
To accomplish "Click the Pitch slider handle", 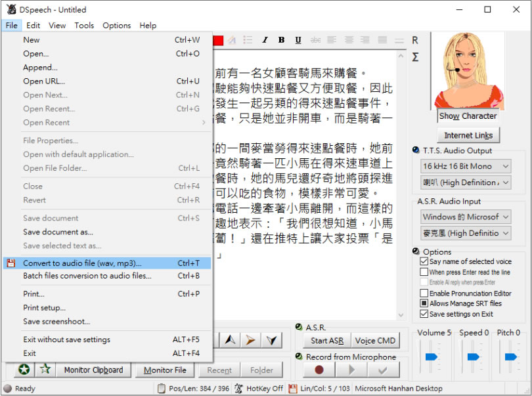I will click(x=510, y=357).
